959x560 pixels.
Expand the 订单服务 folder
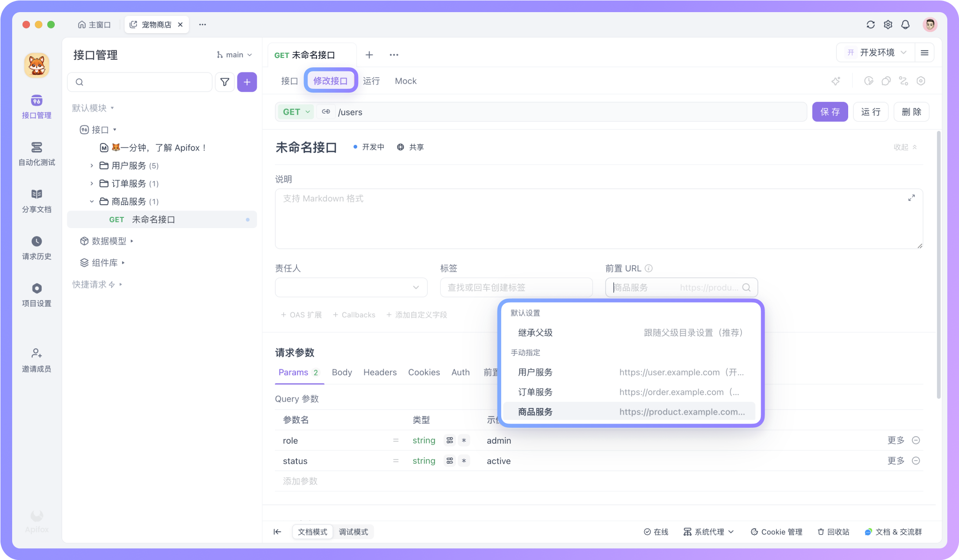[x=92, y=184]
